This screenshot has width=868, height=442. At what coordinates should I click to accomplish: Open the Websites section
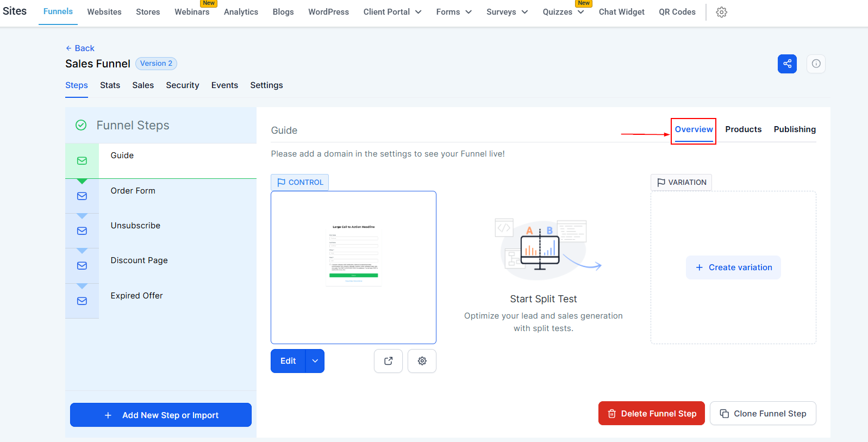(x=104, y=12)
